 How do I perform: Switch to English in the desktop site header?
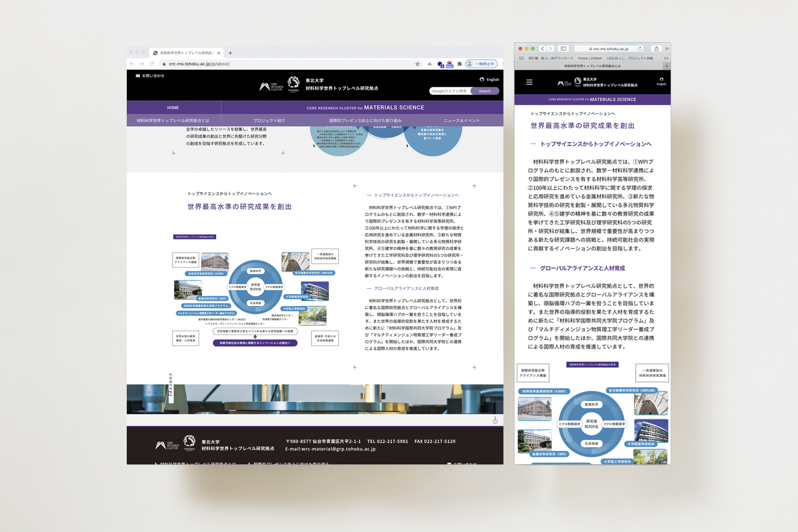489,80
